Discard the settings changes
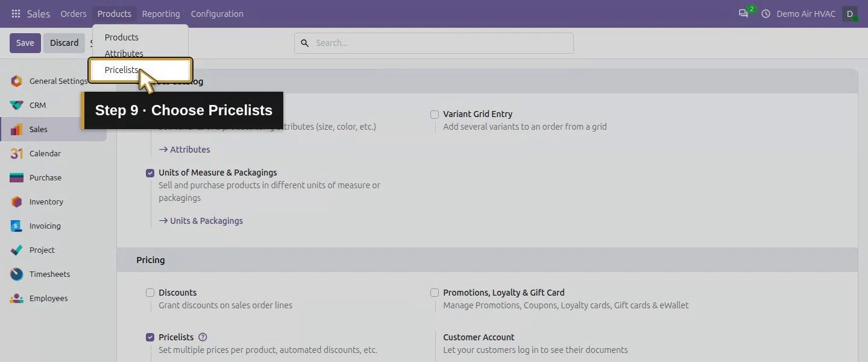This screenshot has height=362, width=868. tap(64, 43)
